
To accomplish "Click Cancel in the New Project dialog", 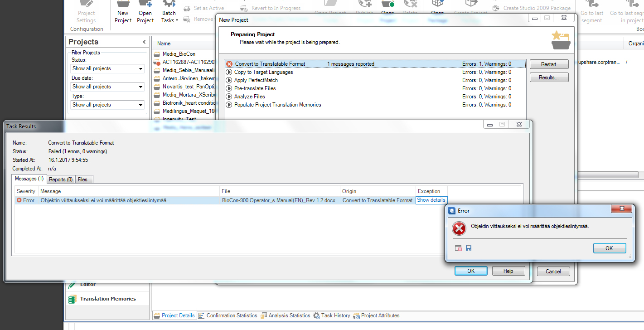I will [x=553, y=272].
